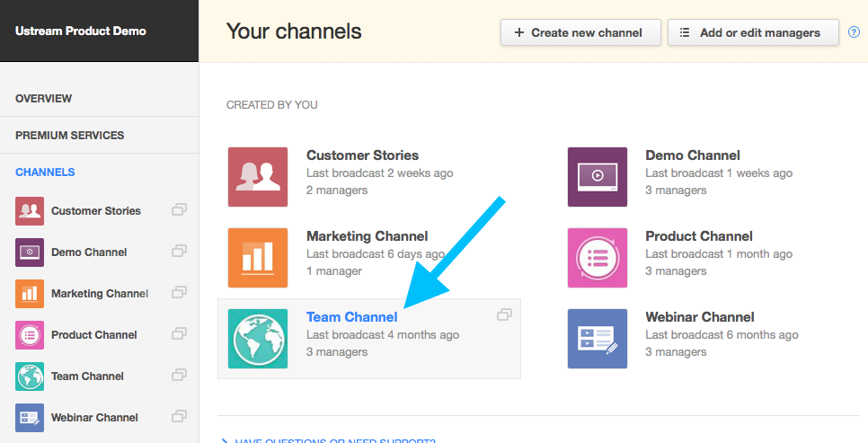The width and height of the screenshot is (868, 443).
Task: Open Product Channel card thumbnail
Action: 598,258
